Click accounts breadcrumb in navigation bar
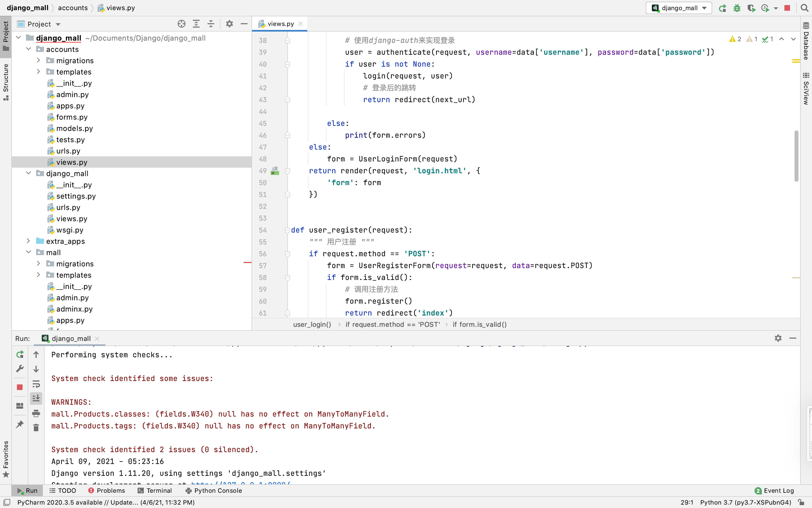Viewport: 812px width, 508px height. tap(73, 8)
